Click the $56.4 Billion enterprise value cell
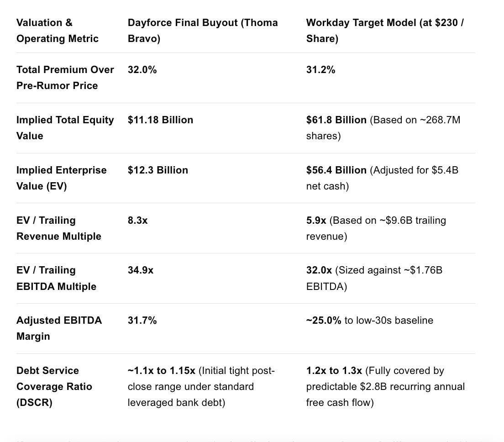This screenshot has width=504, height=442. coord(382,178)
